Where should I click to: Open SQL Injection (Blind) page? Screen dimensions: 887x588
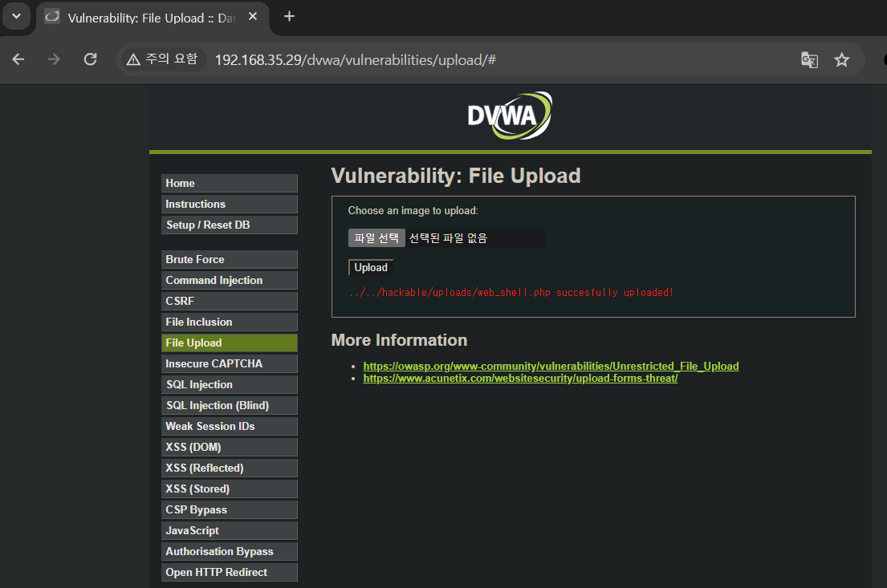click(229, 406)
